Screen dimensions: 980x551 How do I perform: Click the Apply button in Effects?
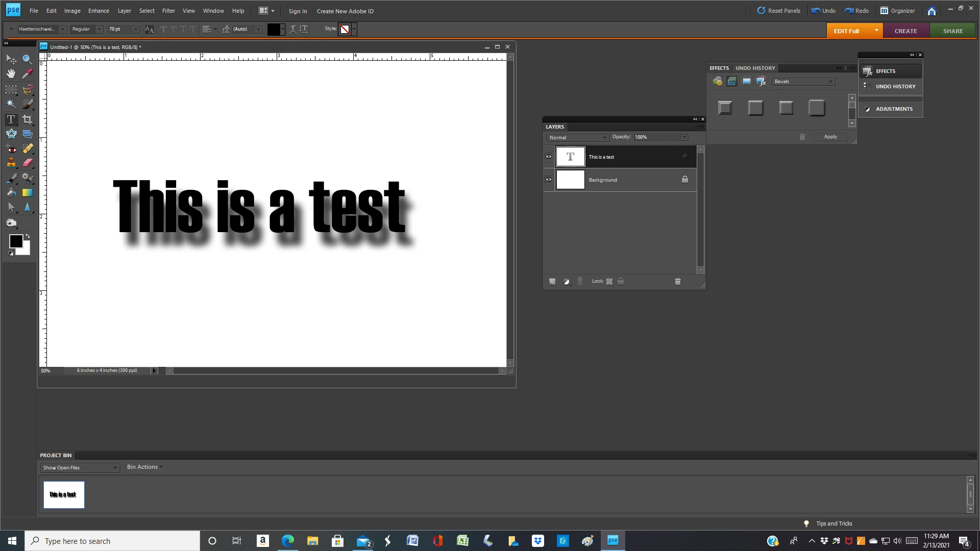tap(830, 137)
